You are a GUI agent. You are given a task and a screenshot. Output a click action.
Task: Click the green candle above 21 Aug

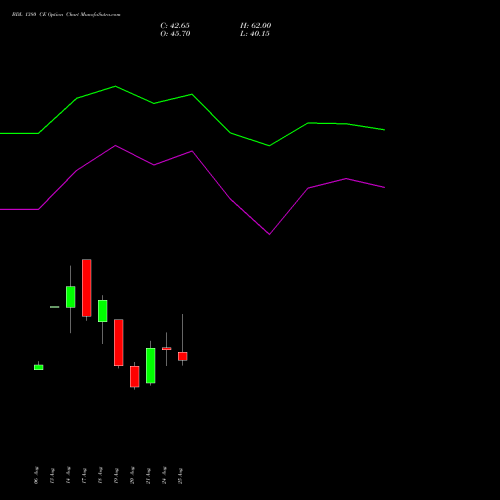pos(151,366)
